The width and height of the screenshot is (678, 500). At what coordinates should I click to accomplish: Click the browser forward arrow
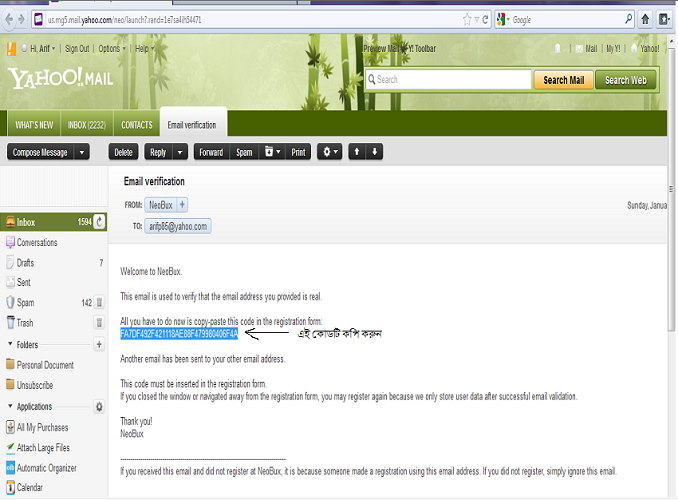pyautogui.click(x=21, y=19)
